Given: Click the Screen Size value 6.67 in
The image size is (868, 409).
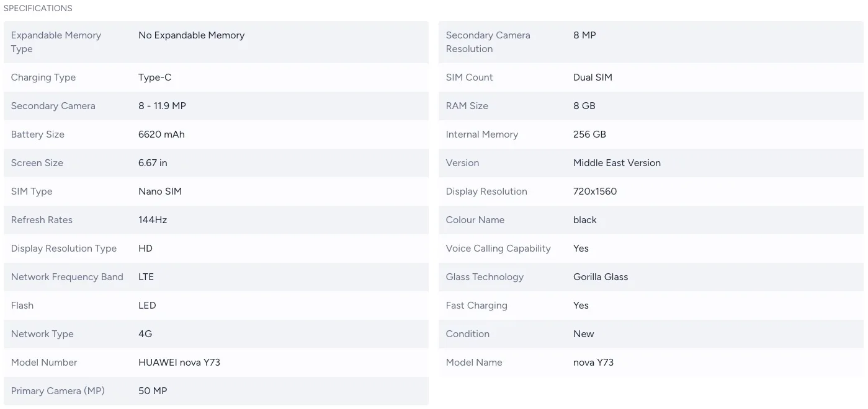Looking at the screenshot, I should [x=153, y=163].
